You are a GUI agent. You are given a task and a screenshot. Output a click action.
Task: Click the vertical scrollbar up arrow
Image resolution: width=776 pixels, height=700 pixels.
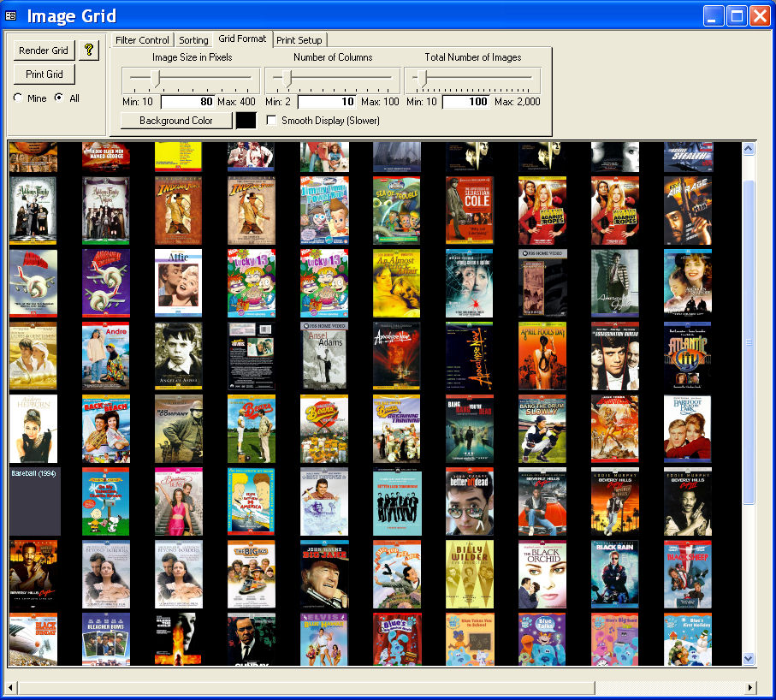coord(749,149)
